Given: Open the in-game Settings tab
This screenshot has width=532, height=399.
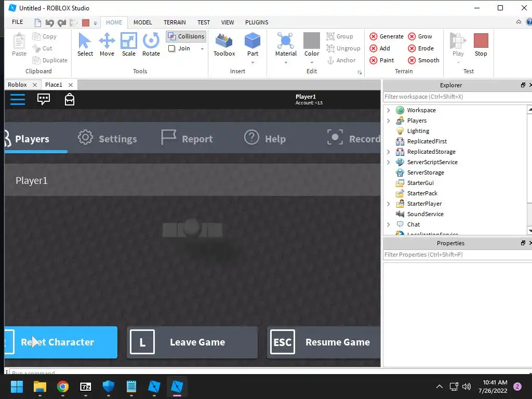Looking at the screenshot, I should pos(107,138).
